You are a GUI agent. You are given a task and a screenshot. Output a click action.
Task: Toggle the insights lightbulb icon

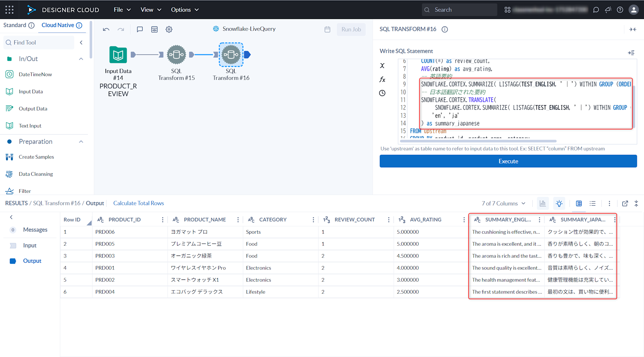tap(559, 203)
